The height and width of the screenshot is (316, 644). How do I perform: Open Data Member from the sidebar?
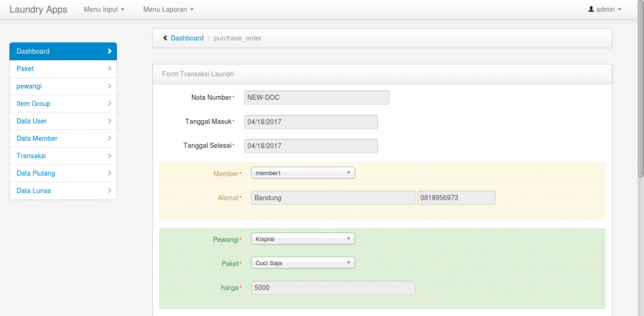pos(64,139)
